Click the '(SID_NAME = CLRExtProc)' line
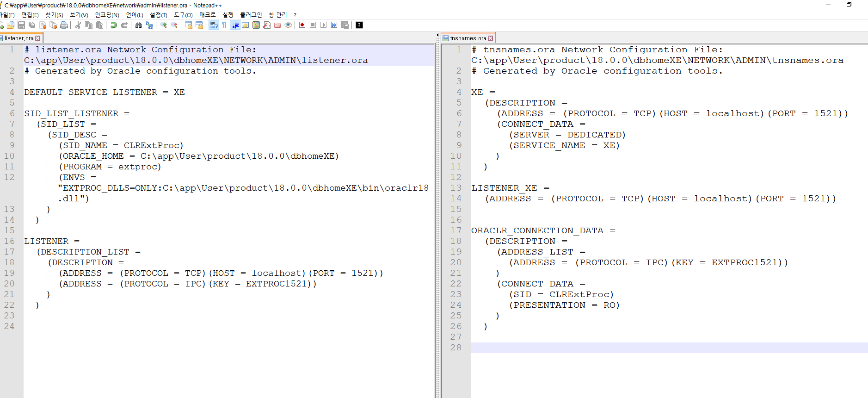Viewport: 868px width, 398px height. [x=121, y=145]
